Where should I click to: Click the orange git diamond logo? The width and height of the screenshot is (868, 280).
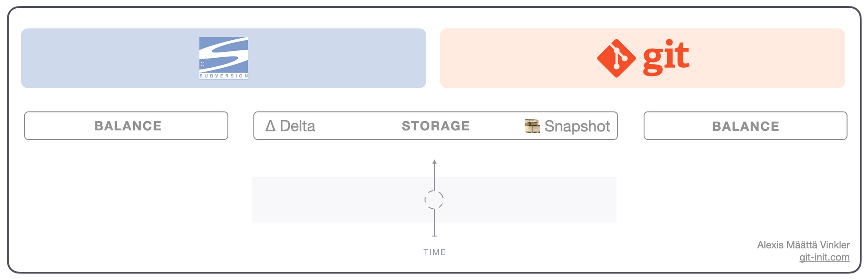[616, 58]
